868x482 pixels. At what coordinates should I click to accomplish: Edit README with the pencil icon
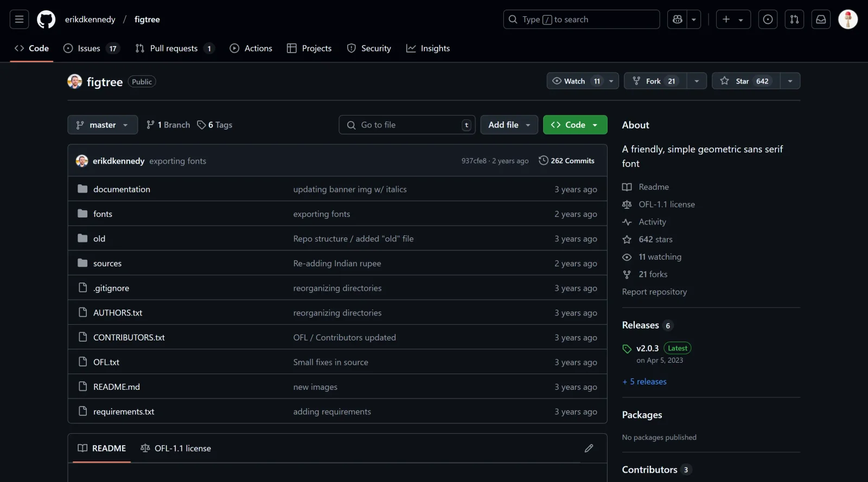pos(589,448)
